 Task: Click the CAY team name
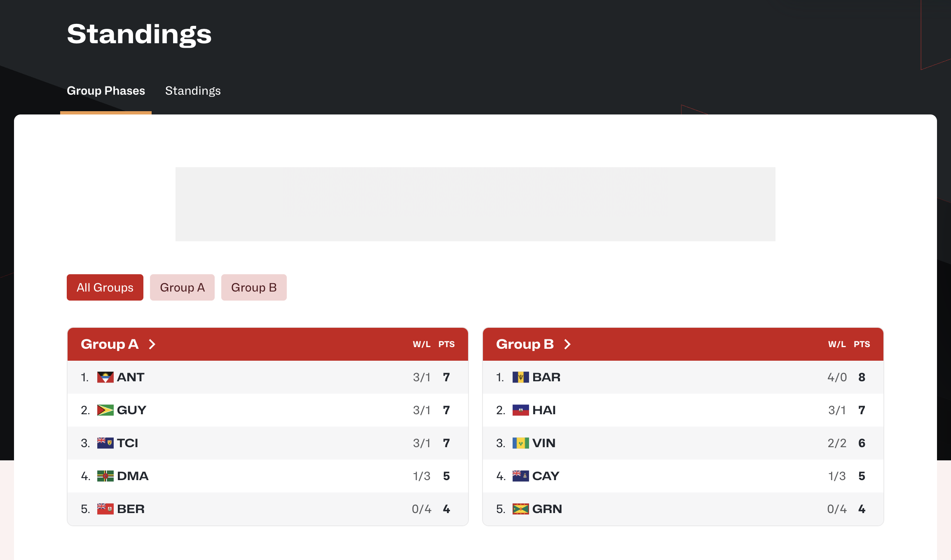[546, 476]
